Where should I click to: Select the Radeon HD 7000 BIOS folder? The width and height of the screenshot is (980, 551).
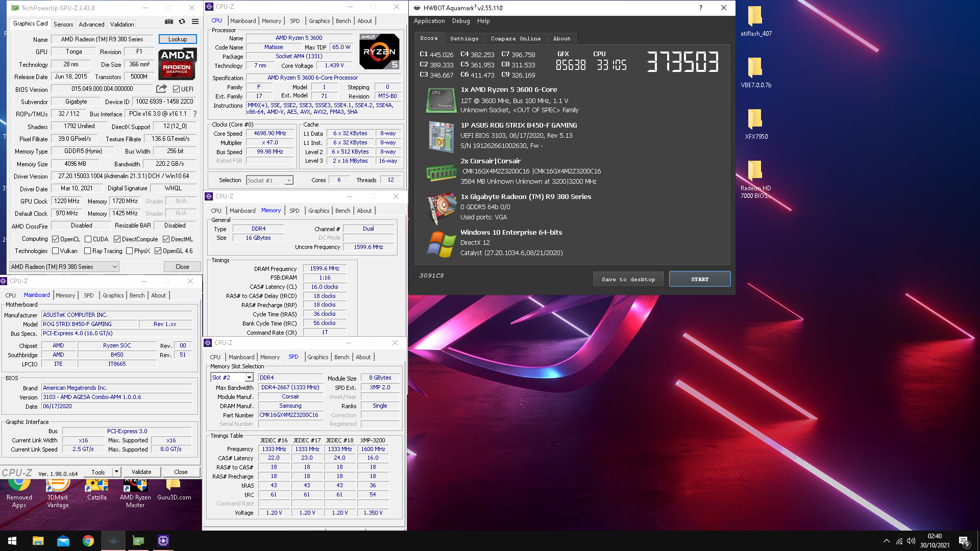[756, 179]
